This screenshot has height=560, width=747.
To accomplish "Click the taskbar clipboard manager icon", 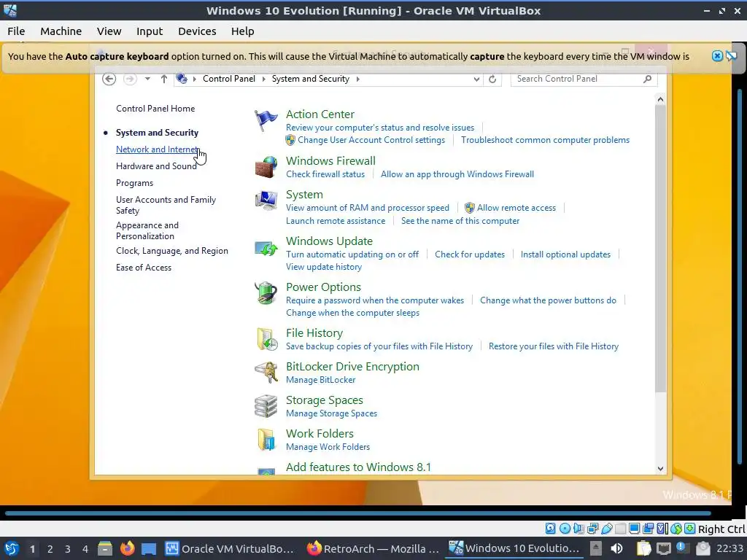I will [644, 548].
